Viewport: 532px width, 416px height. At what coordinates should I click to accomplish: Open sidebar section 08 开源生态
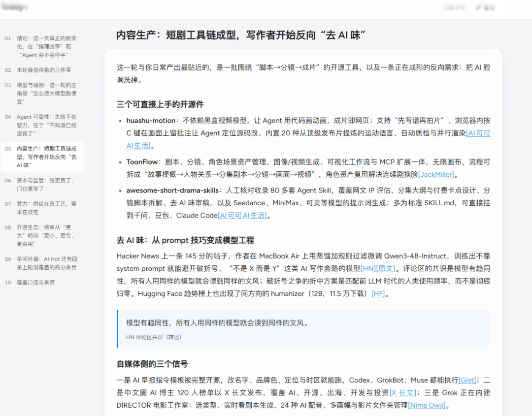[x=42, y=235]
